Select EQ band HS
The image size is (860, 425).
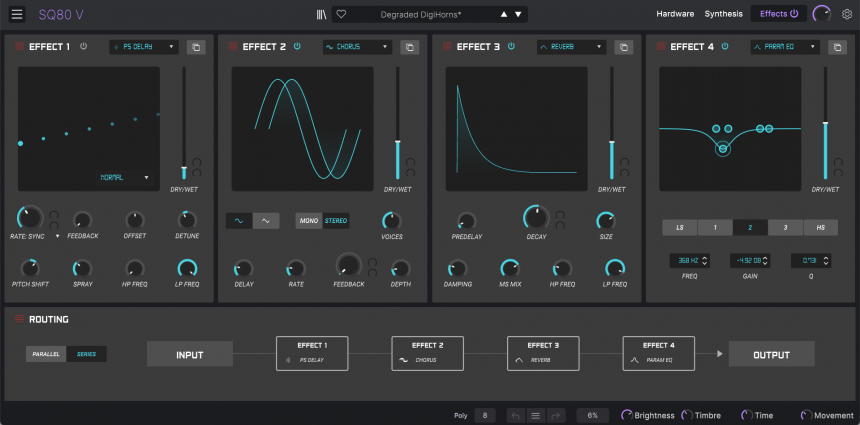click(821, 228)
